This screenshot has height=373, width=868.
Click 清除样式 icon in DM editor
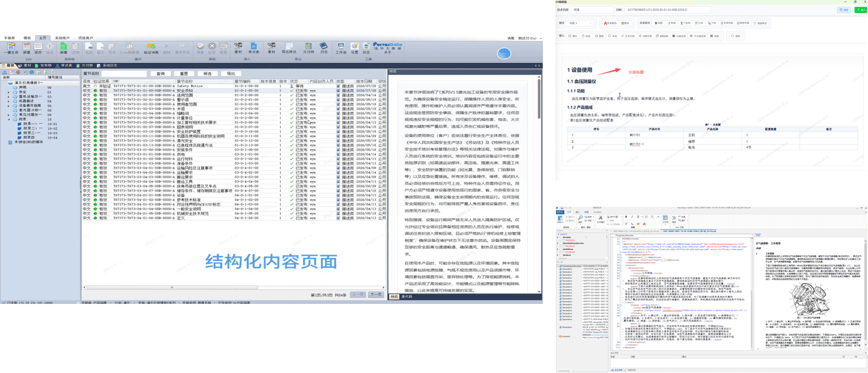[x=760, y=23]
